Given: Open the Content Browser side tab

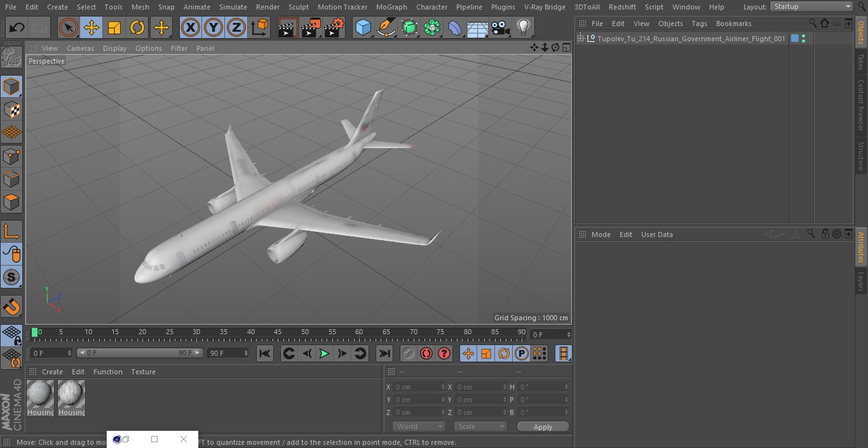Looking at the screenshot, I should [861, 105].
